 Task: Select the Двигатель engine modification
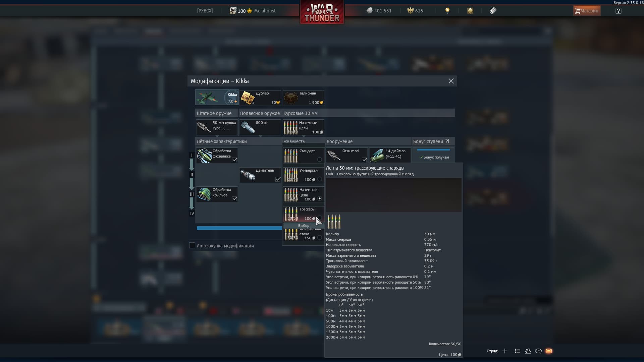pyautogui.click(x=260, y=175)
